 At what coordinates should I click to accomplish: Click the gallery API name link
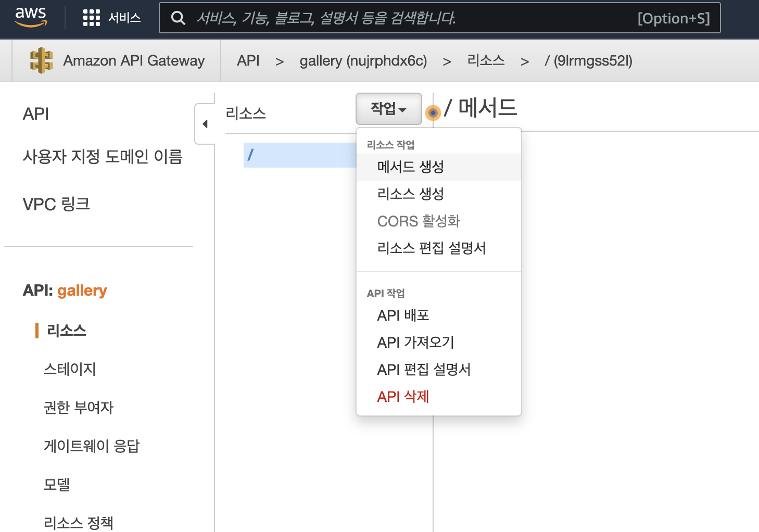click(82, 290)
